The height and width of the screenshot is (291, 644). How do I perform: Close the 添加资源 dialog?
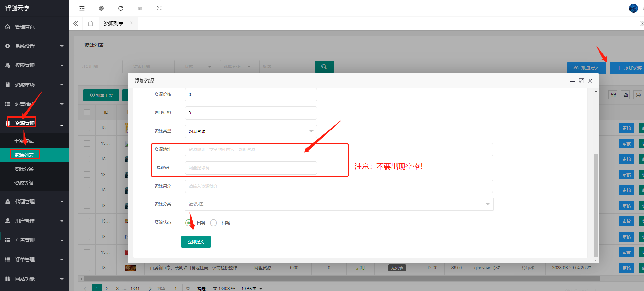[x=590, y=81]
